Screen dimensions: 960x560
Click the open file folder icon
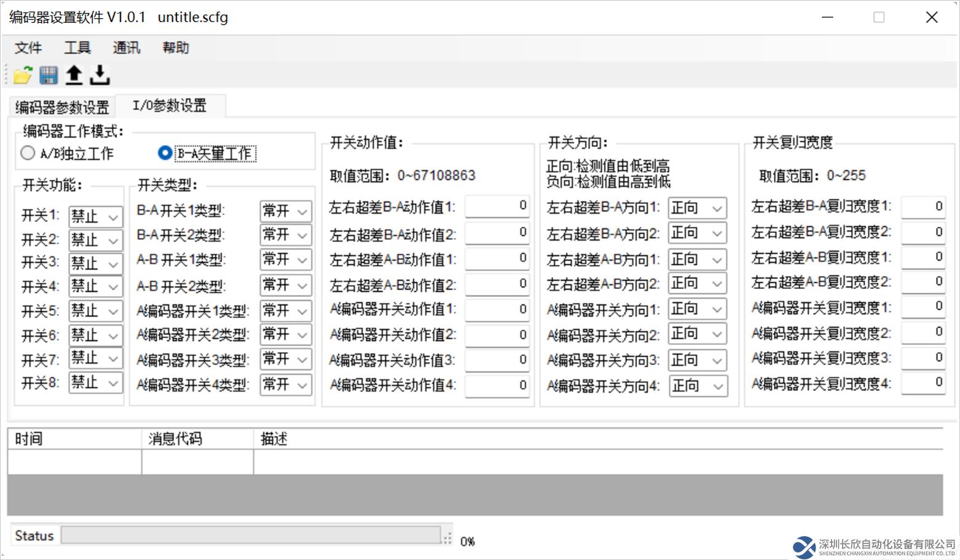(23, 75)
